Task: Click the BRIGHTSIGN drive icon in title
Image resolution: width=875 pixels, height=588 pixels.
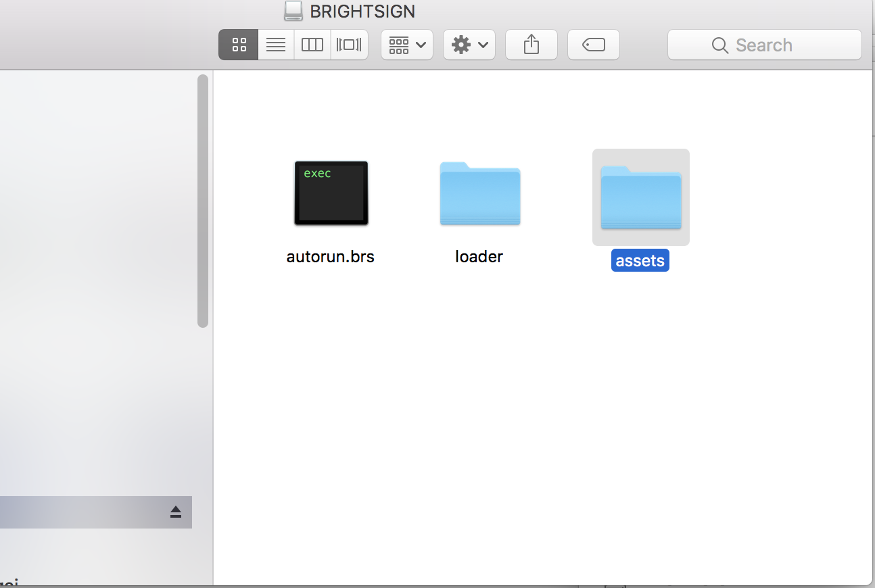Action: pyautogui.click(x=293, y=11)
